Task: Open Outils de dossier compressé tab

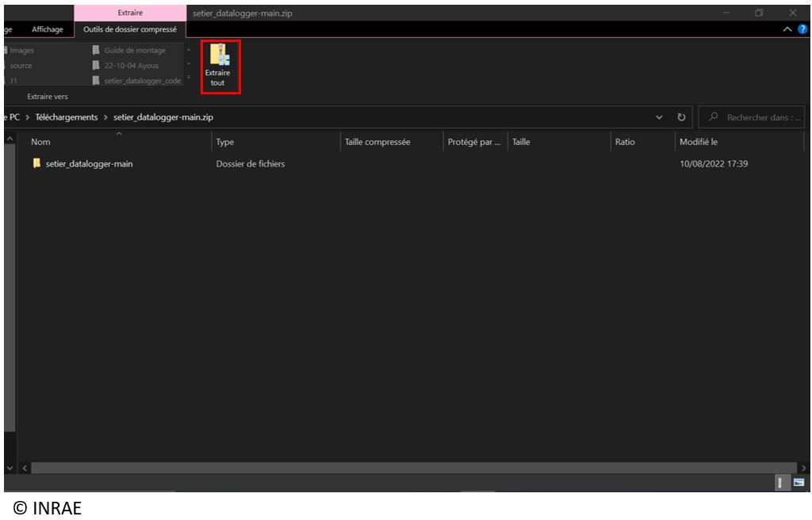Action: coord(130,30)
